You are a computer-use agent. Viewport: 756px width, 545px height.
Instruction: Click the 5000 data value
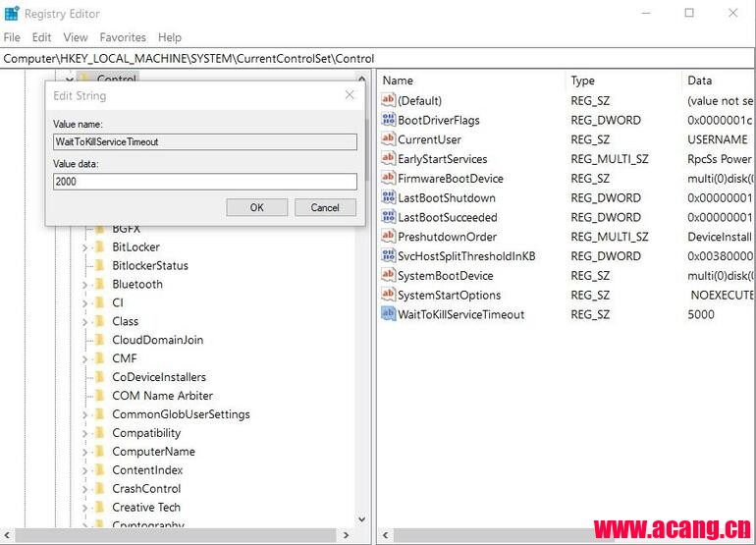(701, 314)
